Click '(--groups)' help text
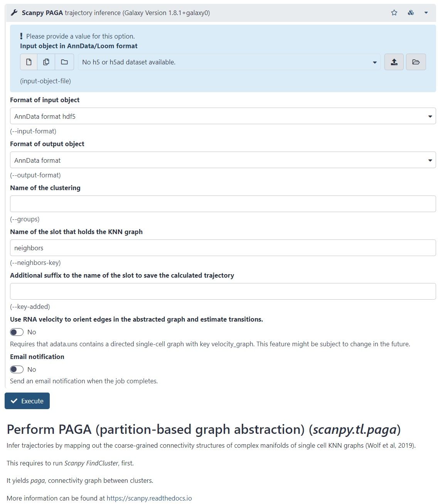Screen dimensions: 438x504 point(25,219)
